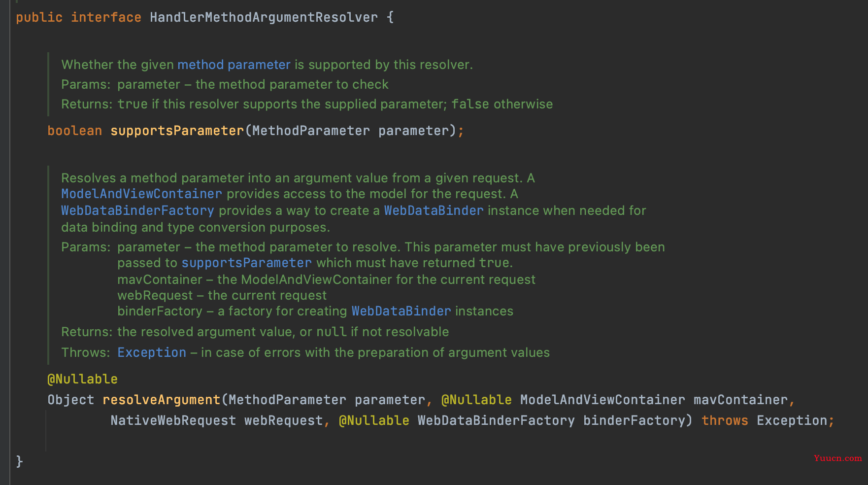
Task: Click the resolveArgument method name
Action: 162,400
